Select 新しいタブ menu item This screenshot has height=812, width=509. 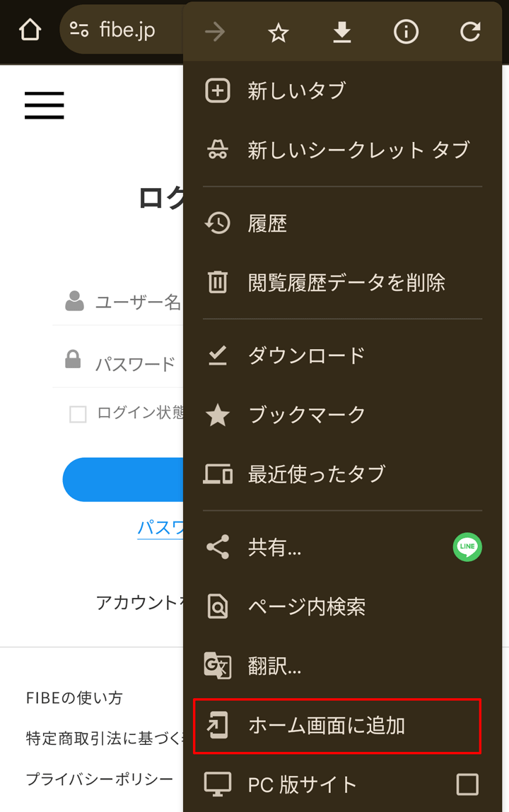[297, 90]
